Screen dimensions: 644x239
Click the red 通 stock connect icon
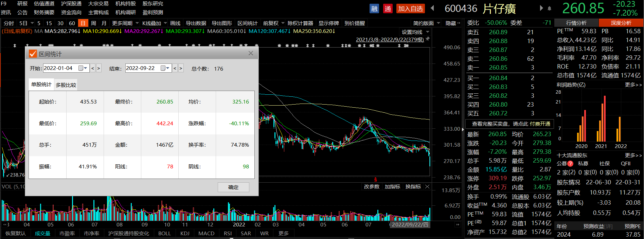[388, 8]
